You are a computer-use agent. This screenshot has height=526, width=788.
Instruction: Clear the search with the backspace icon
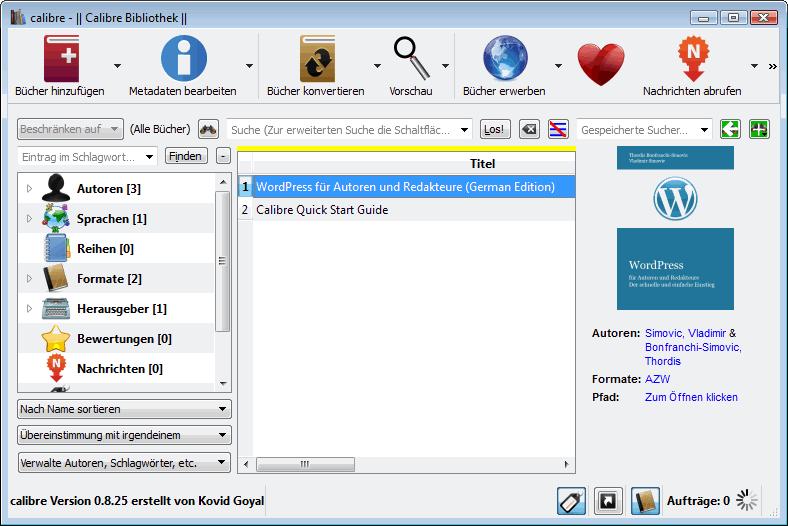[x=529, y=130]
